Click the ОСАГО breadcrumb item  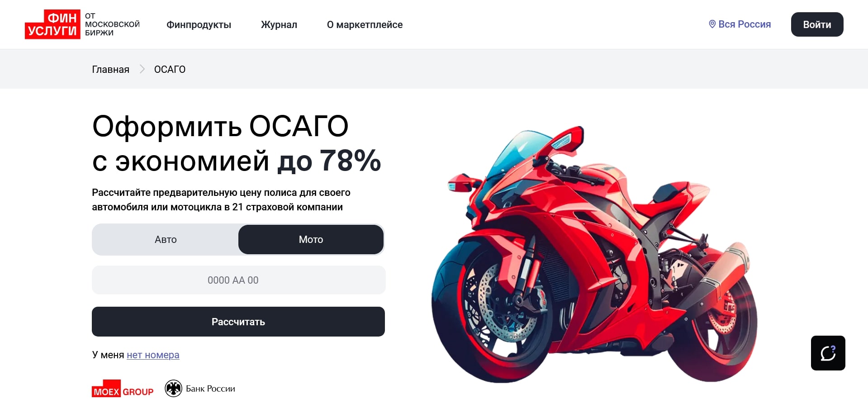tap(170, 69)
